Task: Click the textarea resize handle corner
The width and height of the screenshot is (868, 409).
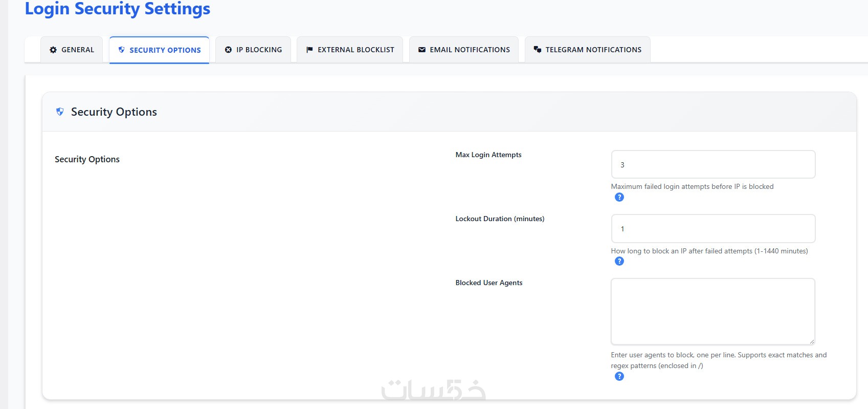Action: (x=811, y=341)
